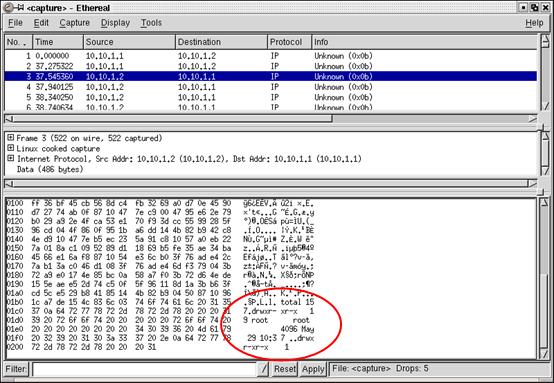Select packet 4 at time 37.940125
554x383 pixels.
click(x=271, y=87)
